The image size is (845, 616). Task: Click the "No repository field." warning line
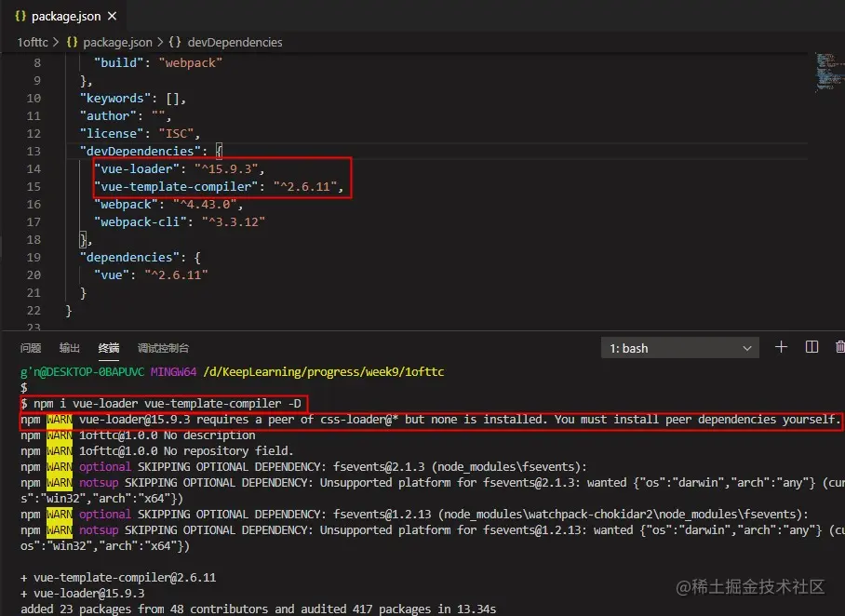(157, 451)
